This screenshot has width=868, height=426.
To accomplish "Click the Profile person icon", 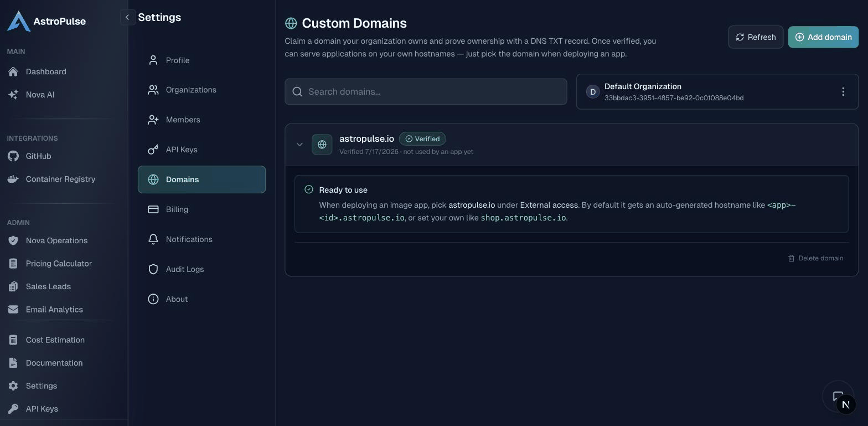I will tap(153, 60).
